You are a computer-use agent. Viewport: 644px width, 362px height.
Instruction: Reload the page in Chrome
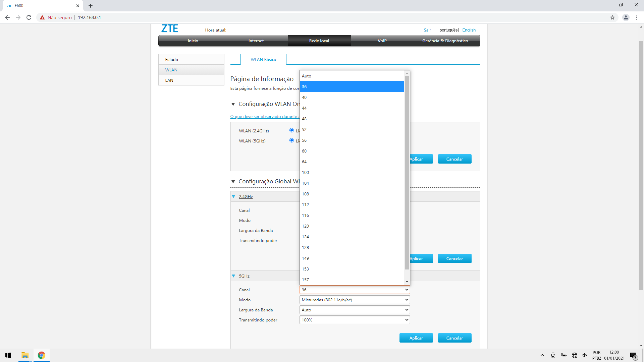pyautogui.click(x=29, y=17)
